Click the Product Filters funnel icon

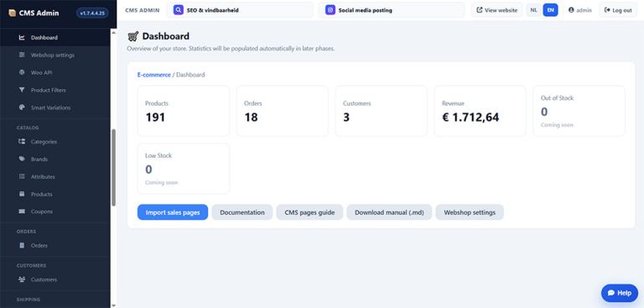[x=22, y=90]
